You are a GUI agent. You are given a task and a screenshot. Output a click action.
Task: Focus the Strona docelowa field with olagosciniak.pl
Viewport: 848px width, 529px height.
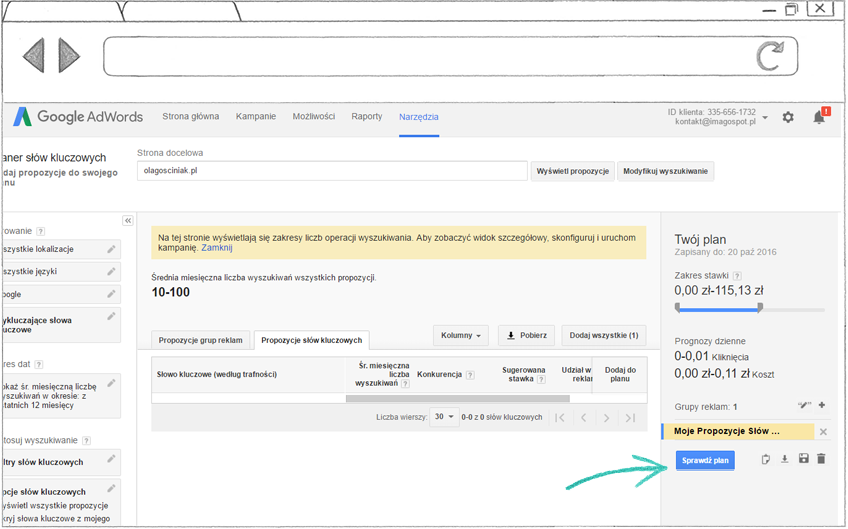click(x=332, y=170)
